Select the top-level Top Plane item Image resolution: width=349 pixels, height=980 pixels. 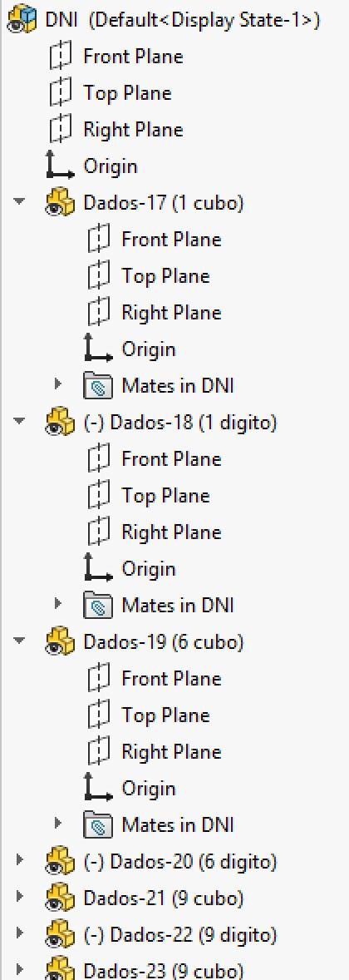[x=127, y=93]
